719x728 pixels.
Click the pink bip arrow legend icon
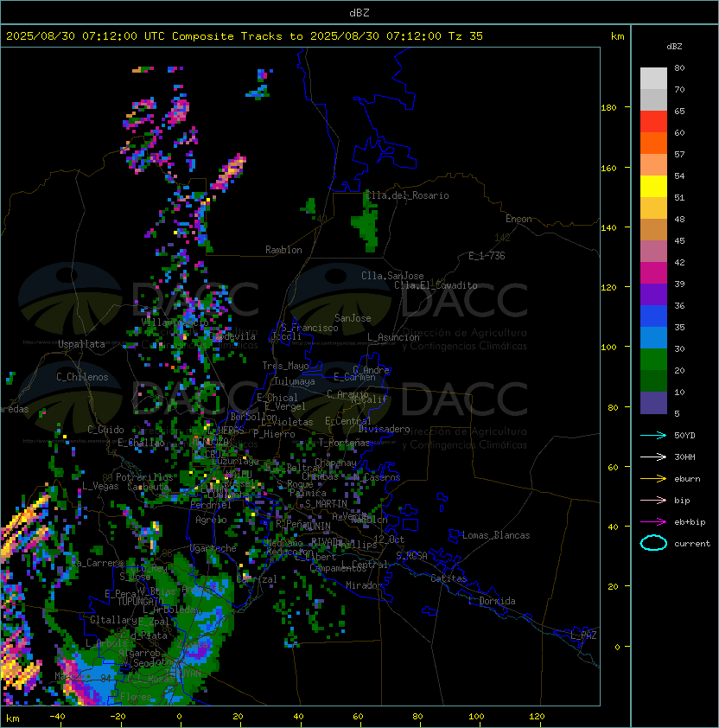click(x=653, y=500)
